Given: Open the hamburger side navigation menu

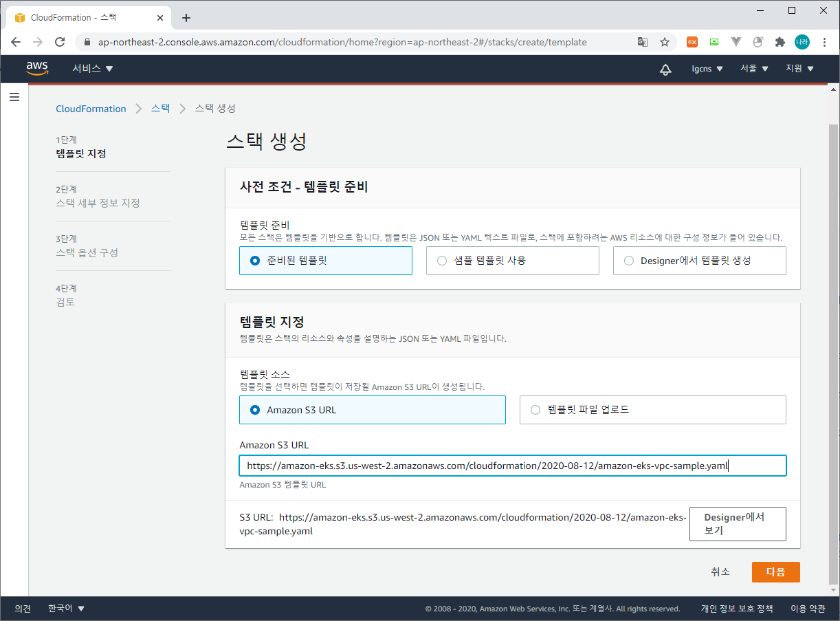Looking at the screenshot, I should click(14, 97).
